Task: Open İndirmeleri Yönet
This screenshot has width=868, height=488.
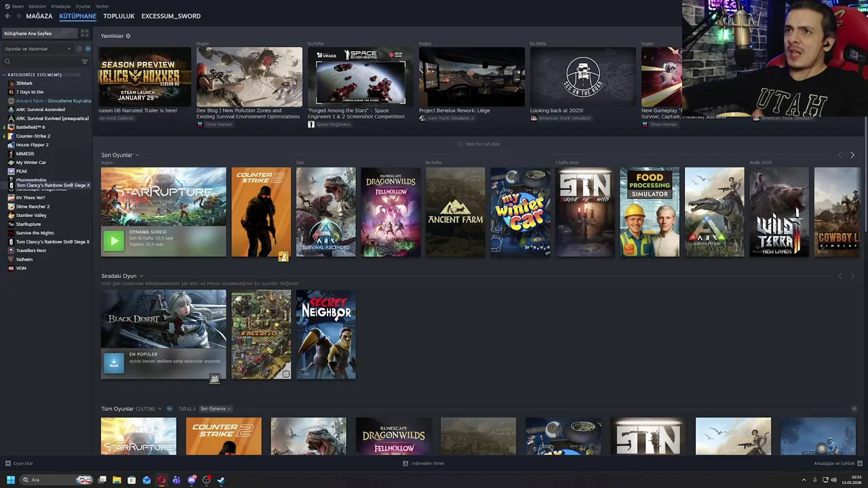Action: tap(424, 464)
